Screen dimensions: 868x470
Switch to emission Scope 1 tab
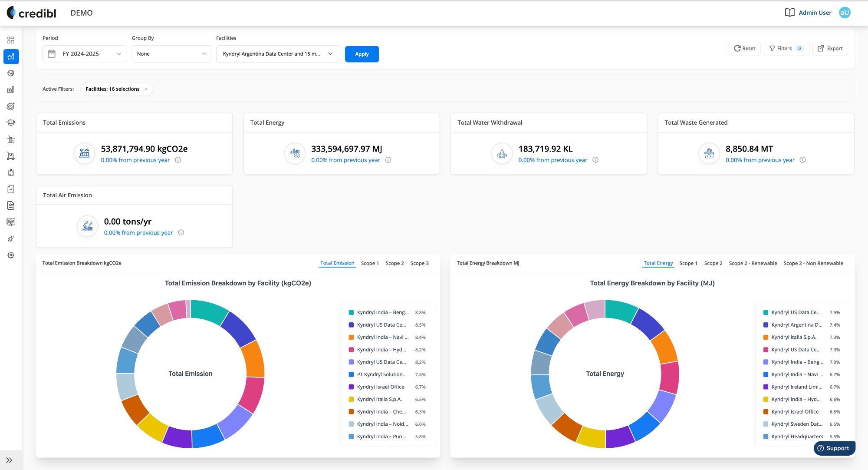pyautogui.click(x=370, y=263)
